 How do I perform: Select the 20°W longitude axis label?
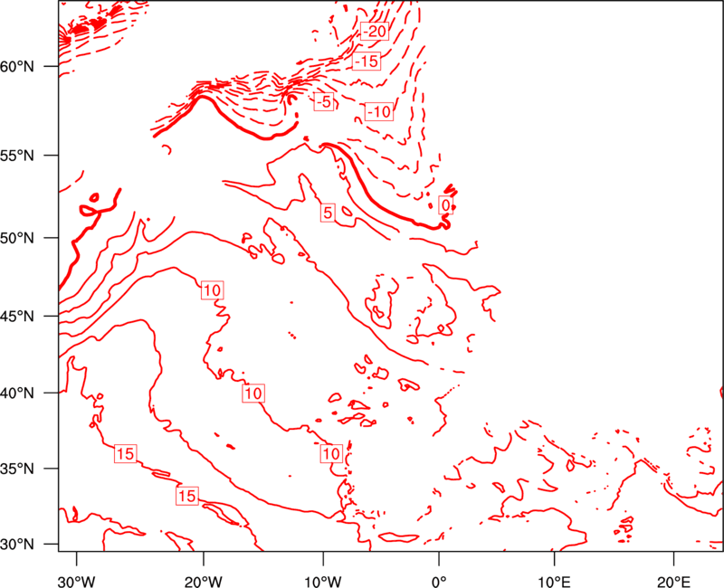point(203,582)
